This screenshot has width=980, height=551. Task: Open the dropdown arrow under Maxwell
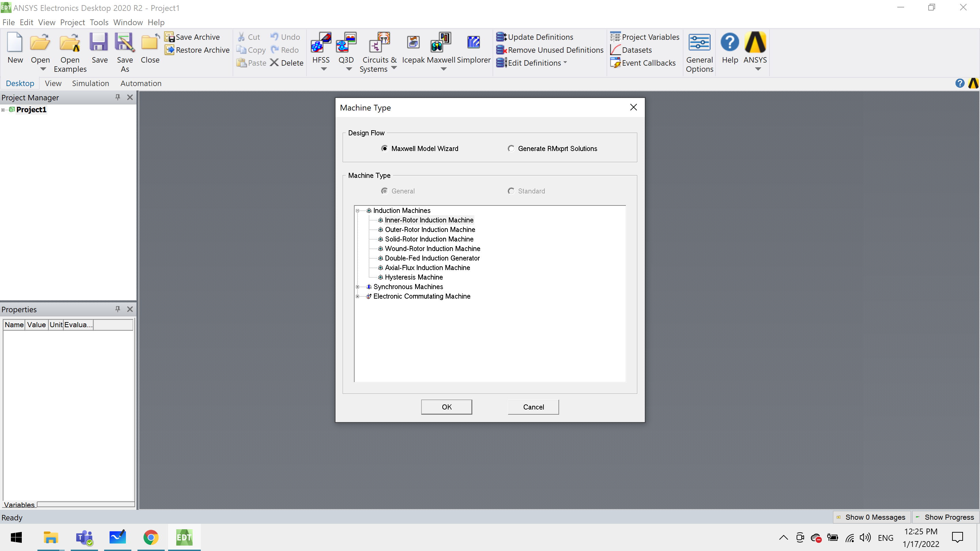point(444,69)
